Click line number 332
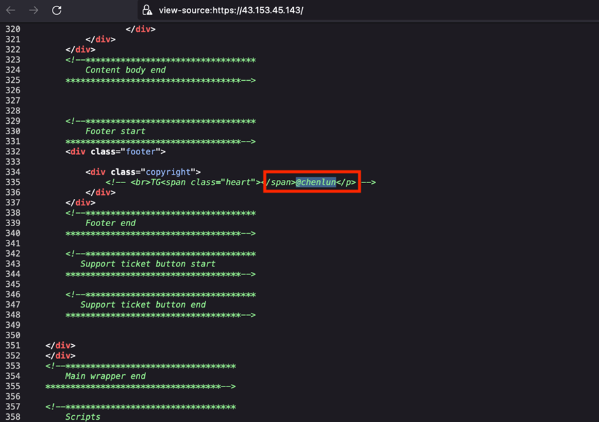The height and width of the screenshot is (422, 599). pyautogui.click(x=13, y=152)
